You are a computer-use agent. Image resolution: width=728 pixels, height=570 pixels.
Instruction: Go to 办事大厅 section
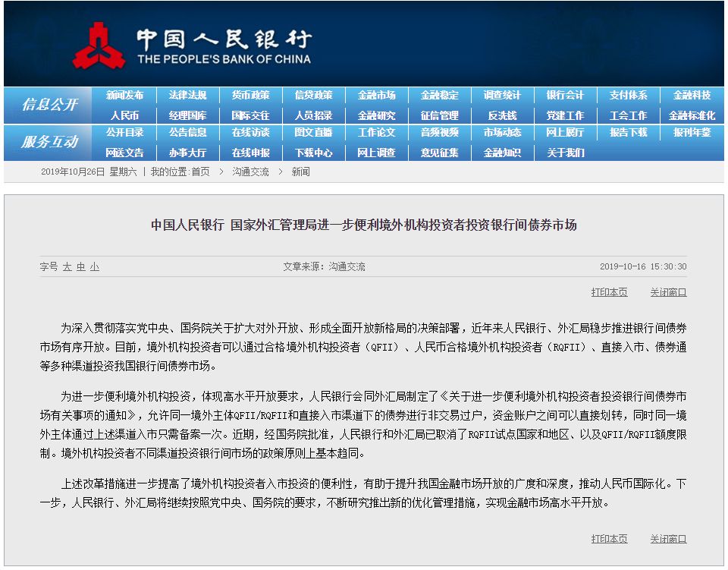187,153
